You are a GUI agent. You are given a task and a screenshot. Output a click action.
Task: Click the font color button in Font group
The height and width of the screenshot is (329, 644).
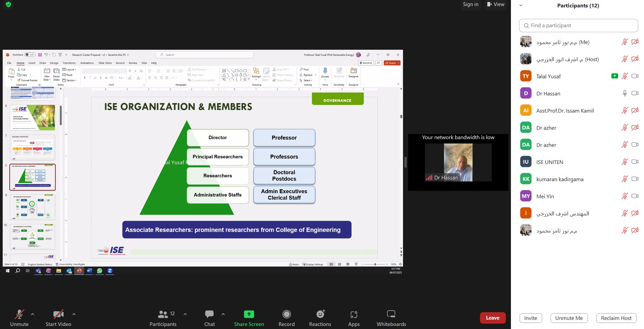138,78
